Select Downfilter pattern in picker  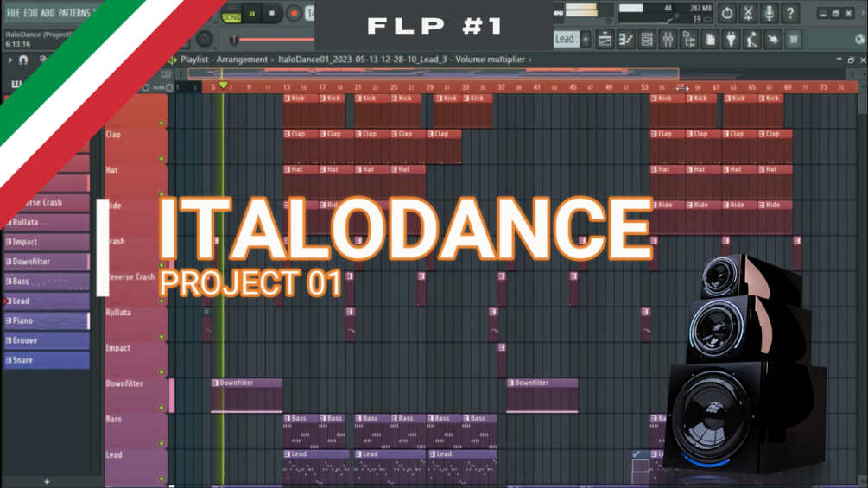(47, 261)
